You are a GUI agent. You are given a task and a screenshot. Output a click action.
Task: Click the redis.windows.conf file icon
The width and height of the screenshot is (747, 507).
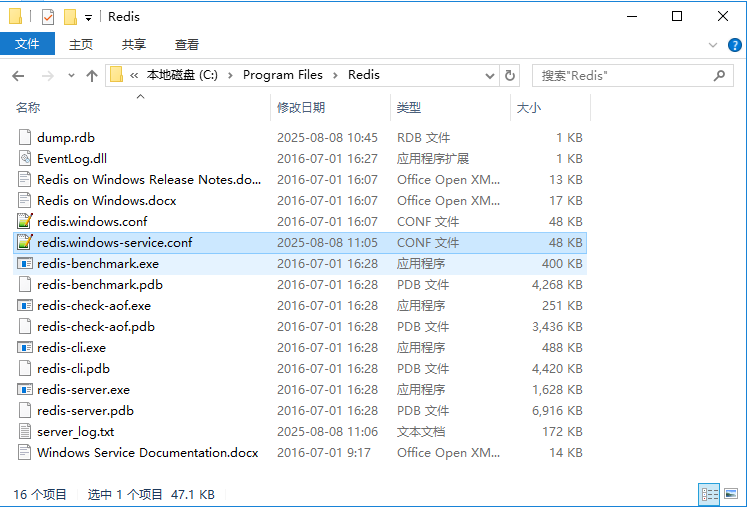[x=25, y=221]
